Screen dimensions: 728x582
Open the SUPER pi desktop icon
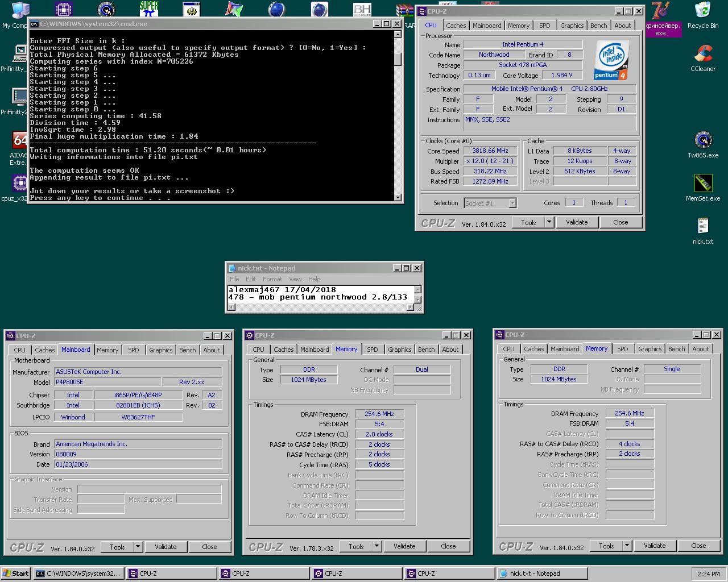149,9
